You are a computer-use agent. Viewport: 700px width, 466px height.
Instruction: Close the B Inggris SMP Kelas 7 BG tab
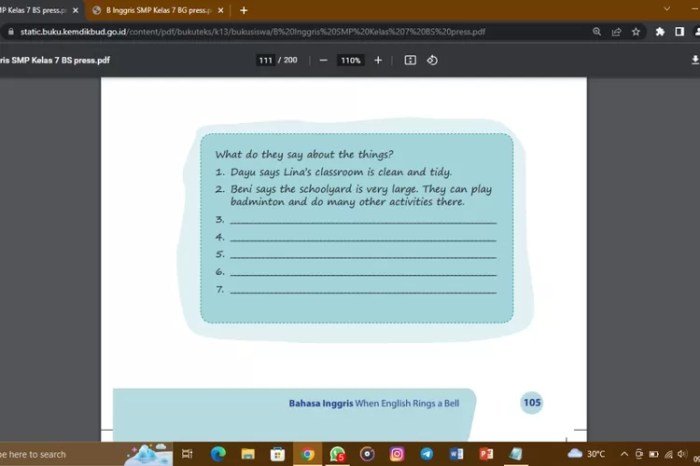coord(221,10)
